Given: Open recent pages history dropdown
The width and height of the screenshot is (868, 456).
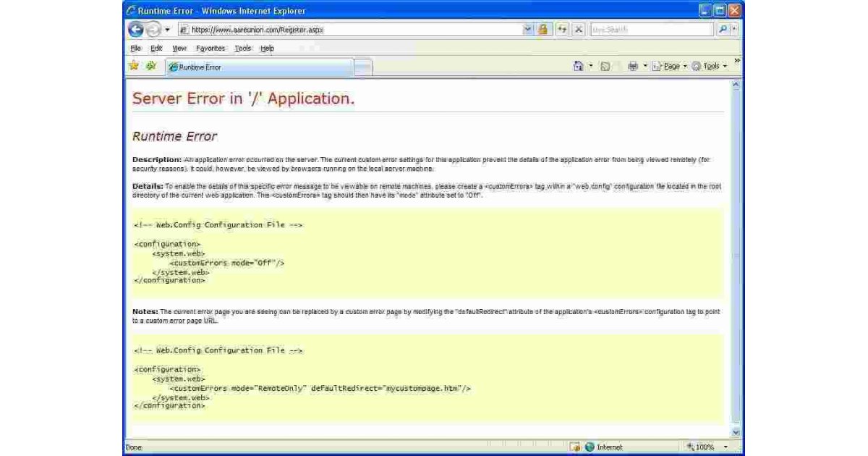Looking at the screenshot, I should (x=167, y=30).
